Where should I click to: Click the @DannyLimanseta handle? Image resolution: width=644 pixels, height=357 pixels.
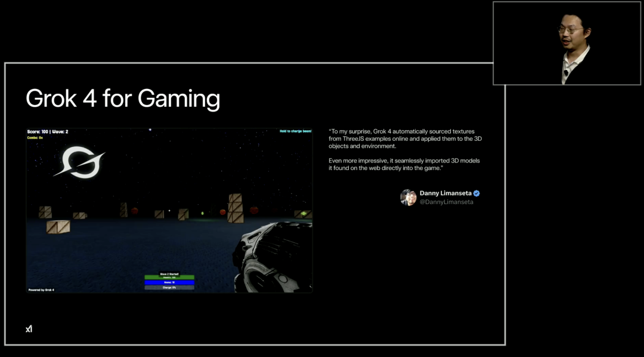pos(446,202)
